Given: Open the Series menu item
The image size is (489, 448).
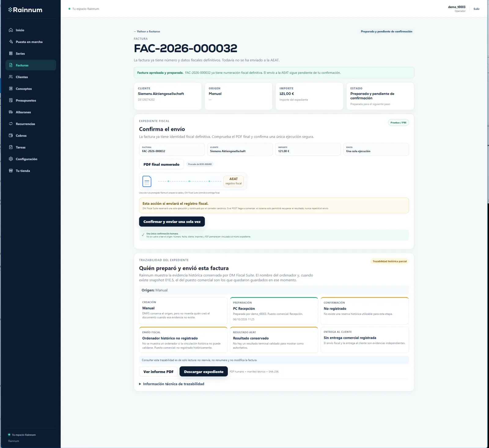Looking at the screenshot, I should [x=31, y=53].
